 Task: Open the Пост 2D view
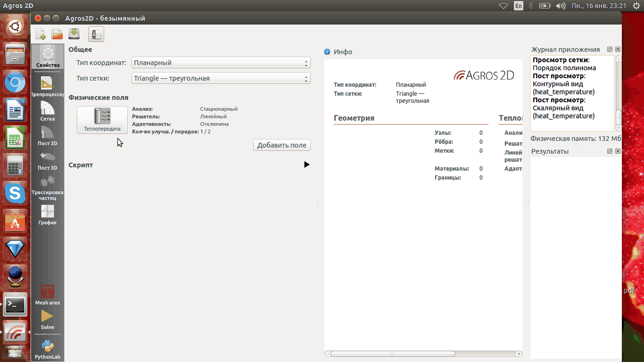coord(48,136)
